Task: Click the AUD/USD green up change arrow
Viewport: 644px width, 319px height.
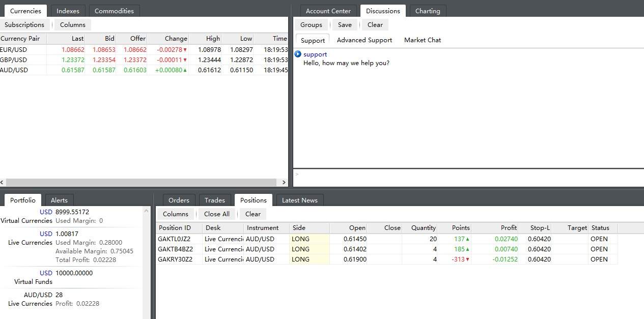Action: (185, 70)
